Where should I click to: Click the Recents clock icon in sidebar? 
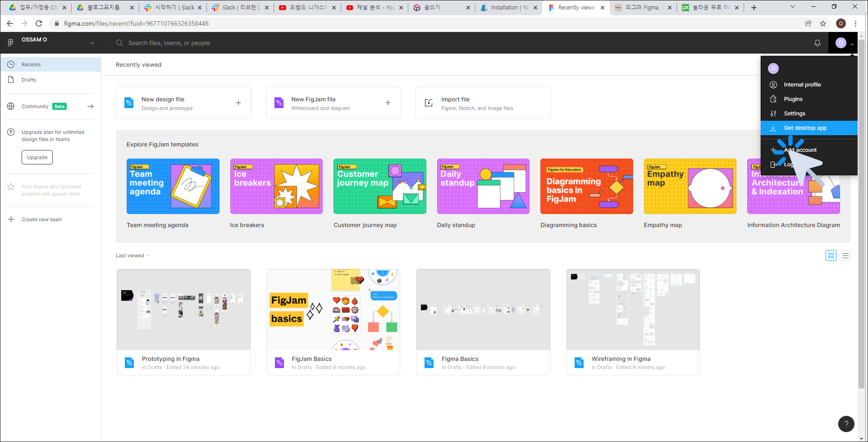tap(11, 64)
